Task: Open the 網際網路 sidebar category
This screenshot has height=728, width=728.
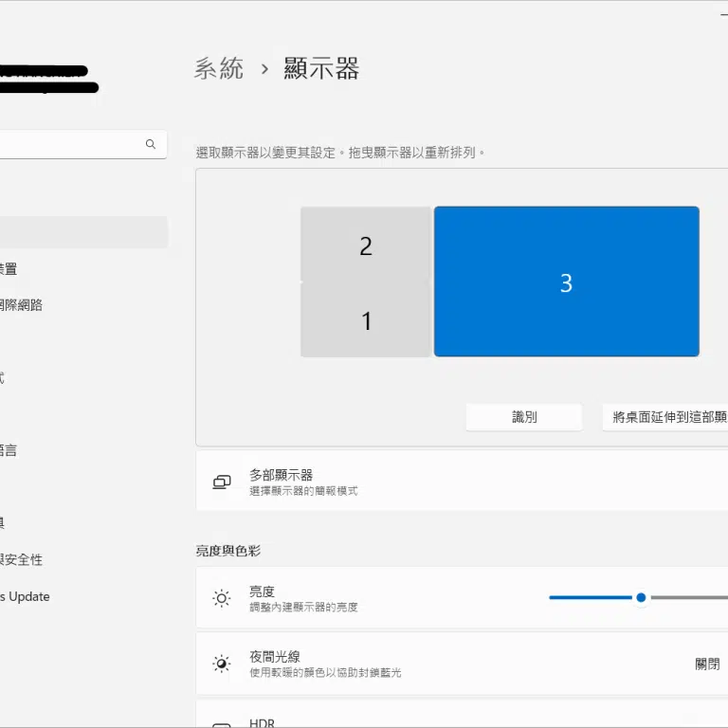Action: 21,305
